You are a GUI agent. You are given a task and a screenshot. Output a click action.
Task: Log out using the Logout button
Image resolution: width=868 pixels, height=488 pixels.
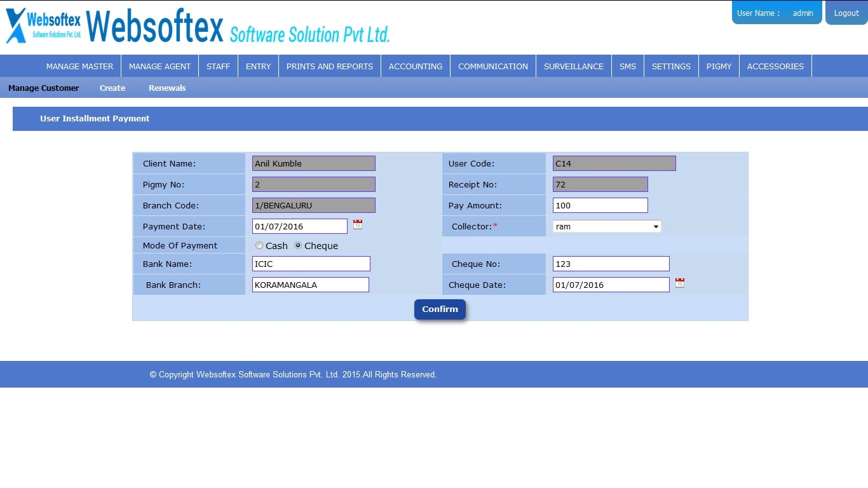click(846, 13)
